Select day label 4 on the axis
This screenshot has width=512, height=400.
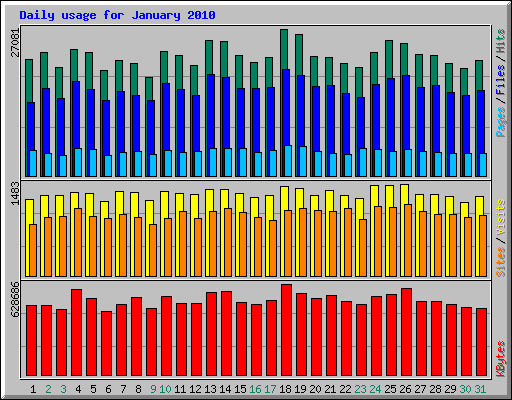(x=78, y=389)
